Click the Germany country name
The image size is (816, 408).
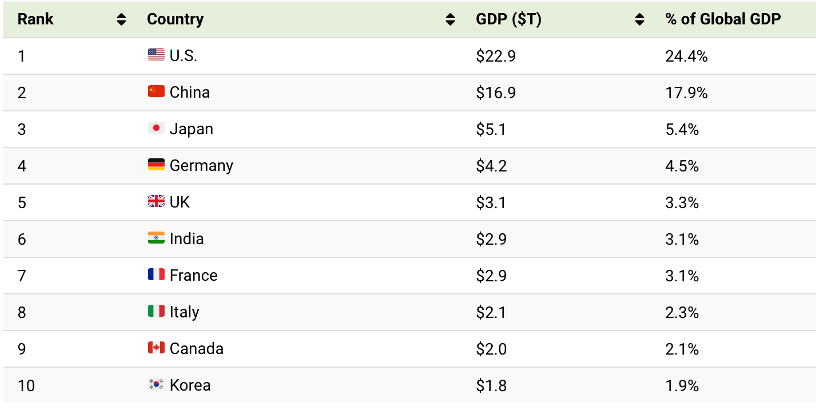201,165
